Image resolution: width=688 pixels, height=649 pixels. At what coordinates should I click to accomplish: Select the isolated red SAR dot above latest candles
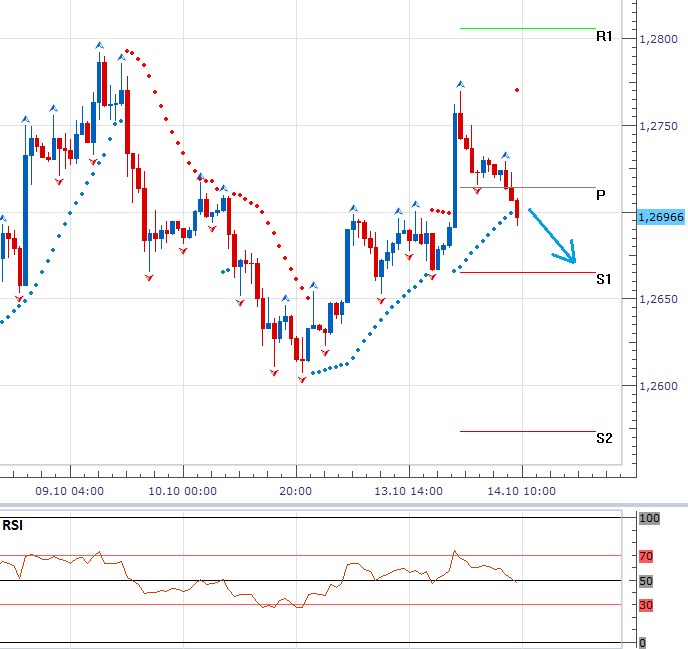click(x=517, y=90)
